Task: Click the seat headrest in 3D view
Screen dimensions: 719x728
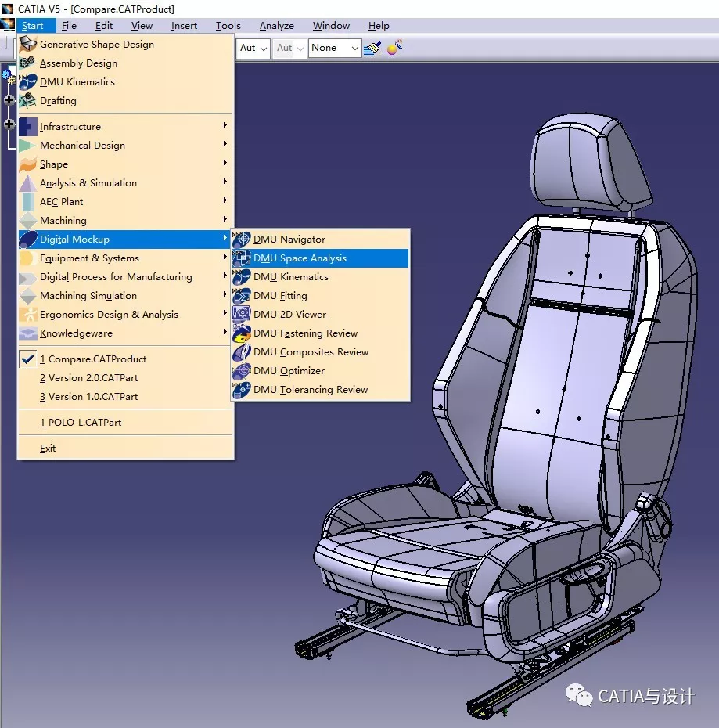Action: 592,162
